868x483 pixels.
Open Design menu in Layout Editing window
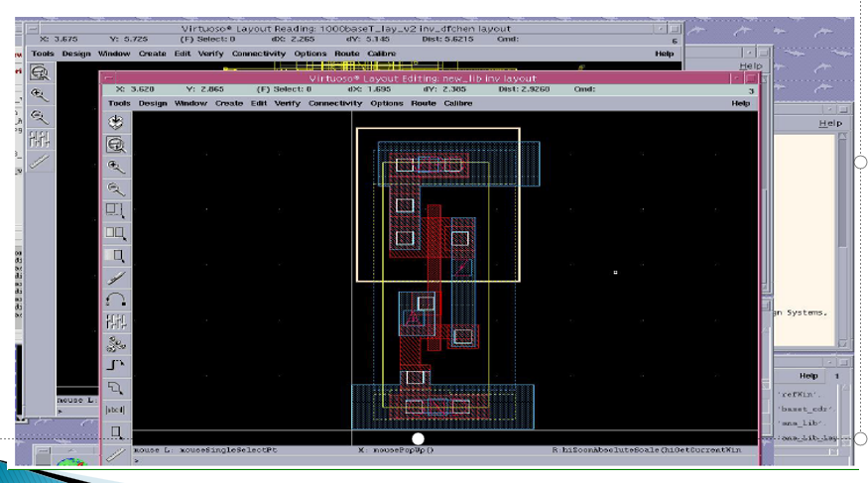153,103
